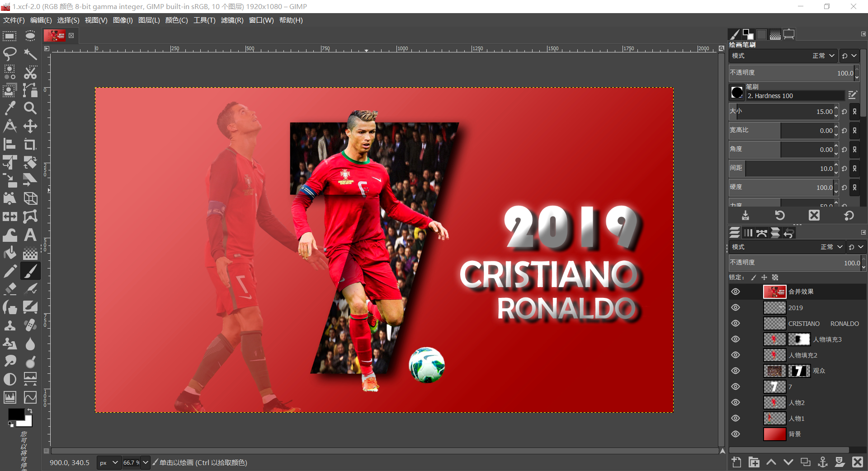Open the 编辑(E) menu
Image resolution: width=868 pixels, height=471 pixels.
tap(41, 20)
